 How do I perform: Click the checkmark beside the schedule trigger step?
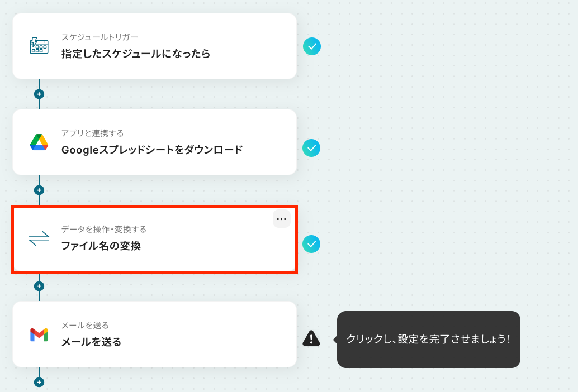[x=312, y=46]
